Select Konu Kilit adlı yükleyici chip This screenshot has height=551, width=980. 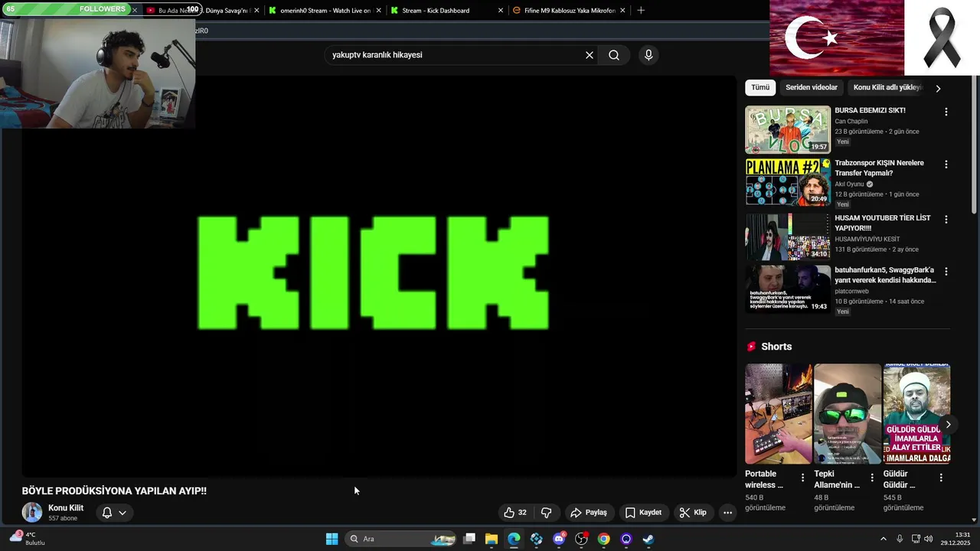(x=887, y=87)
